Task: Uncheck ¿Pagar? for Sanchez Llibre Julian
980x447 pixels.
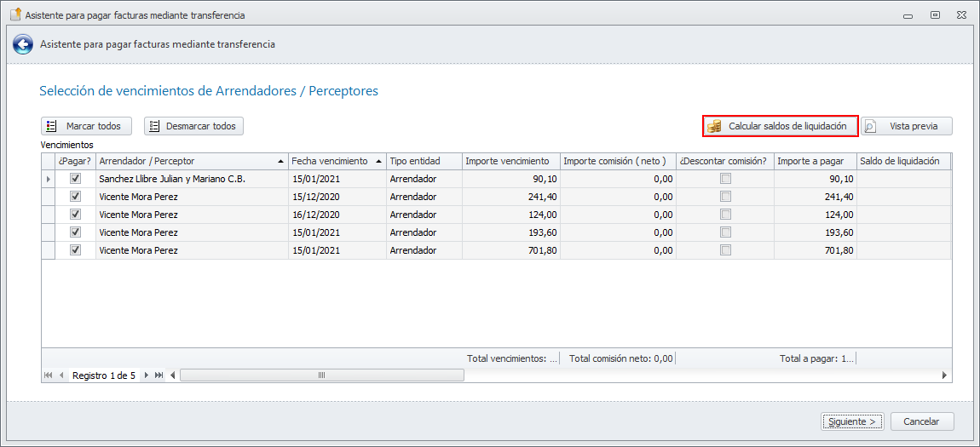Action: (x=75, y=179)
